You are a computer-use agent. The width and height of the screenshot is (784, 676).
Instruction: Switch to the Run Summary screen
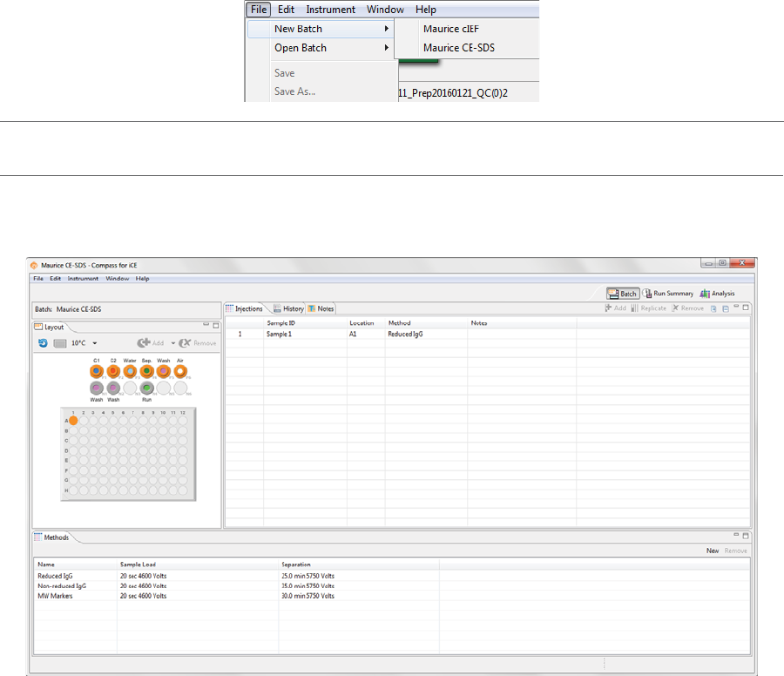tap(668, 294)
